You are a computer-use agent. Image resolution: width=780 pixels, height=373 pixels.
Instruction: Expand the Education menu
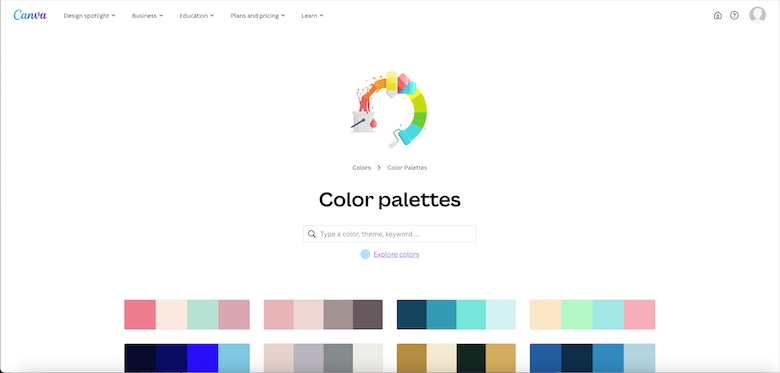pos(197,15)
